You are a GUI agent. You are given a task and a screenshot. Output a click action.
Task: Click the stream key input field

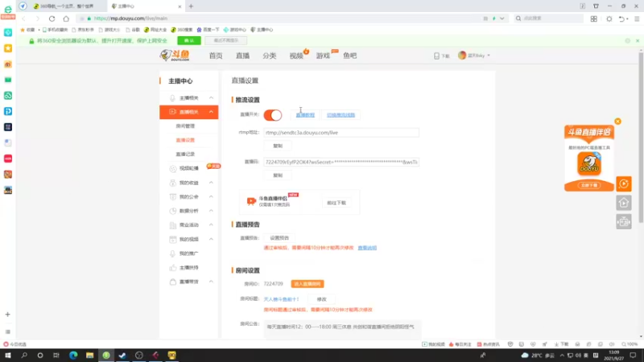coord(341,162)
